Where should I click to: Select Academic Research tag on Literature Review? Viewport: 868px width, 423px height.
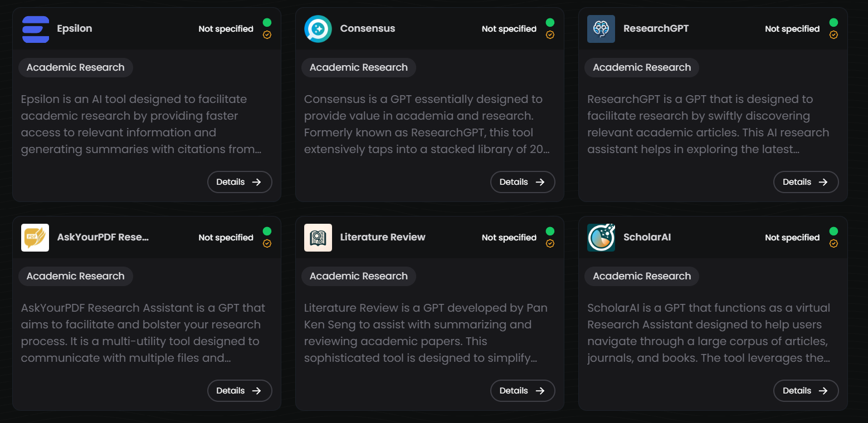click(x=359, y=276)
